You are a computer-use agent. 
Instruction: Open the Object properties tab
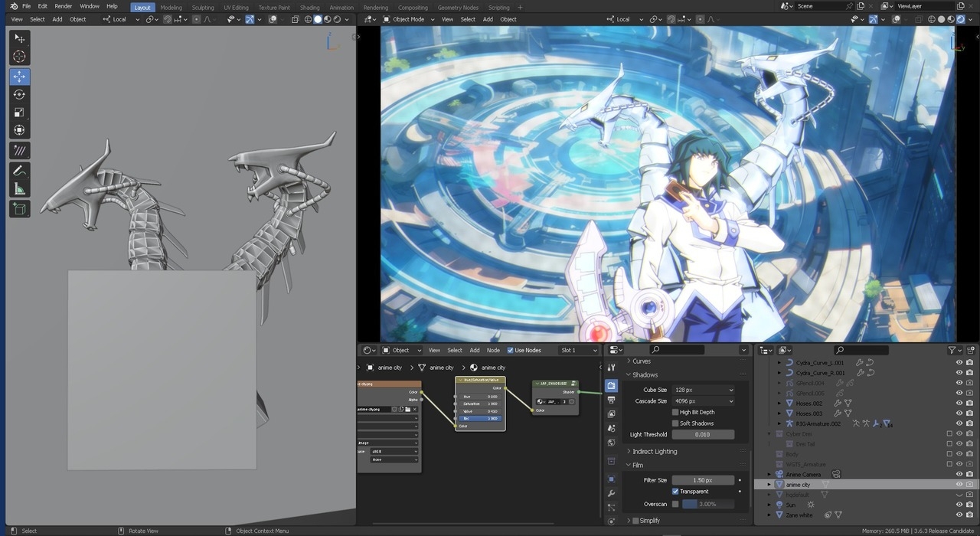(611, 479)
